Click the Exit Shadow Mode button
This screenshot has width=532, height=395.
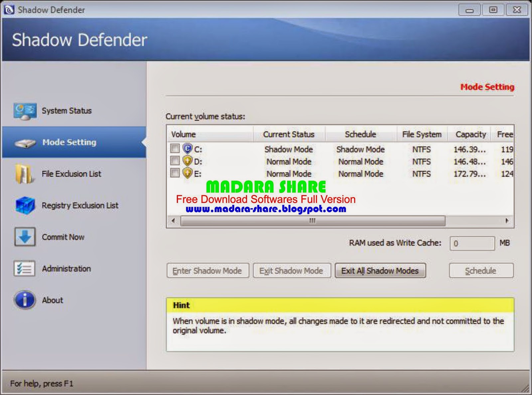[x=292, y=271]
